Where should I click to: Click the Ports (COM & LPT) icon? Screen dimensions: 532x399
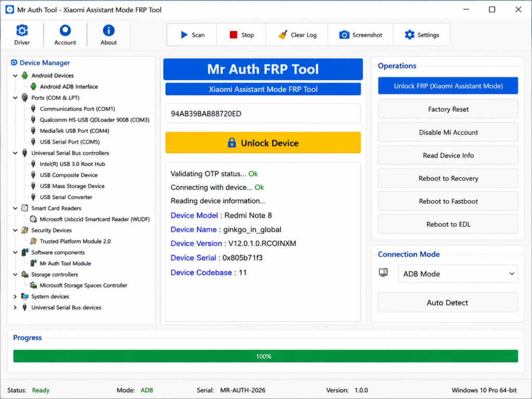pyautogui.click(x=25, y=98)
